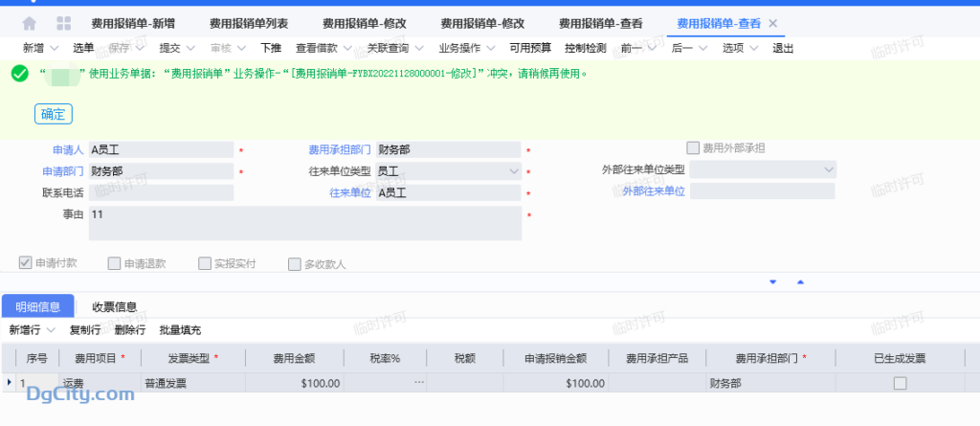
Task: Click the row indicator arrow for row 1
Action: (10, 383)
